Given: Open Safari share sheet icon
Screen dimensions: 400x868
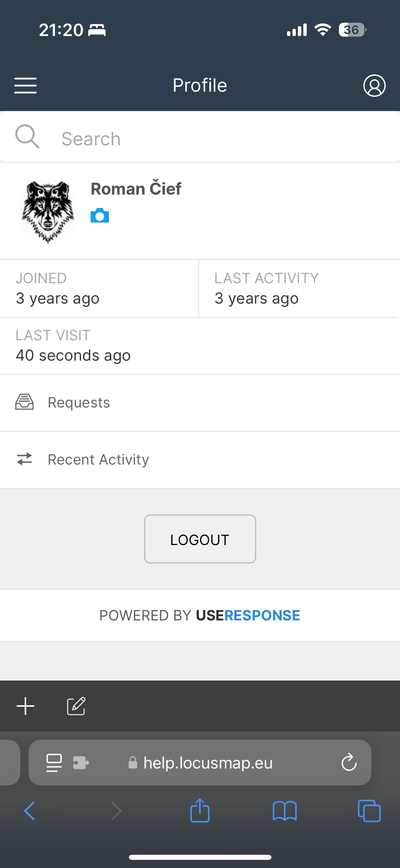Looking at the screenshot, I should pyautogui.click(x=200, y=811).
